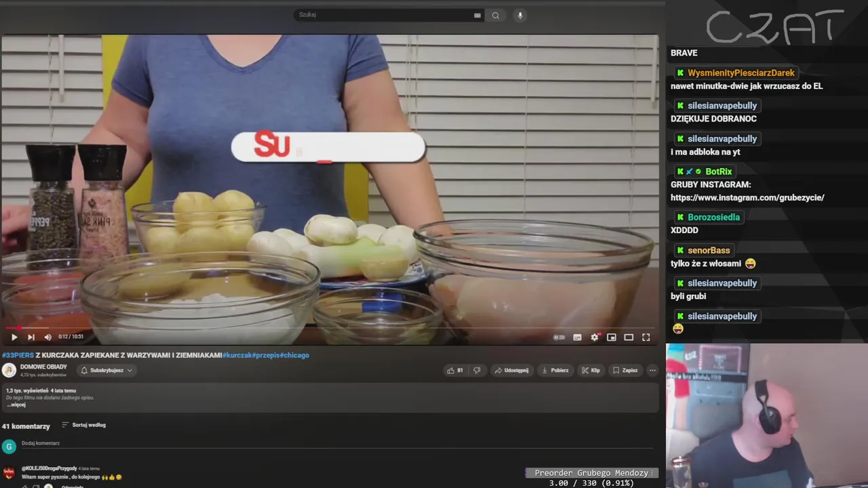868x488 pixels.
Task: Open DOMOWE OBIADY channel name link
Action: point(43,367)
